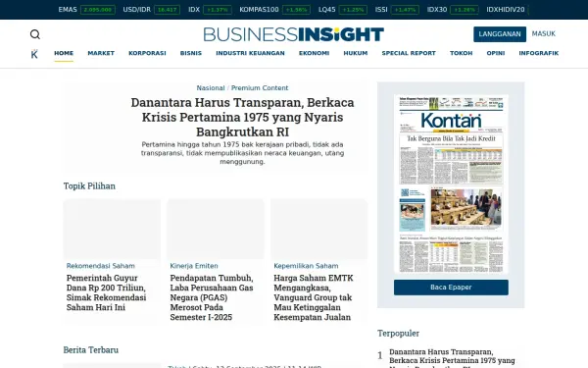Open the HUKUM menu item

point(356,53)
